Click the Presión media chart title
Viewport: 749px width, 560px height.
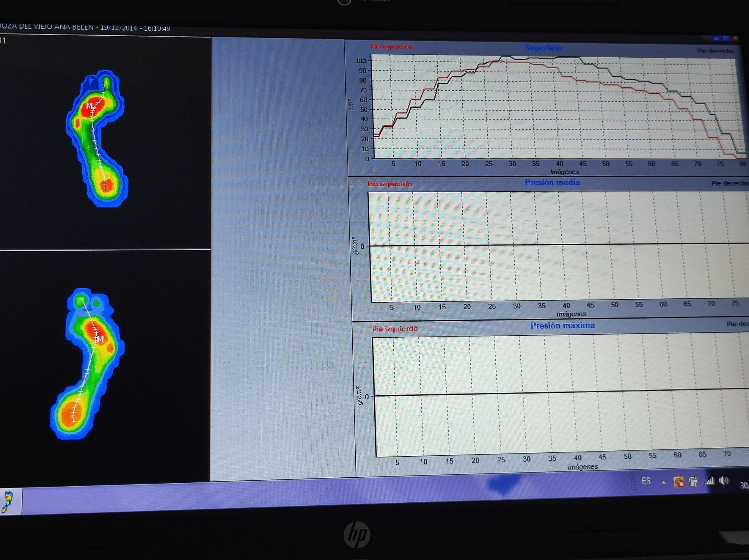(x=552, y=183)
